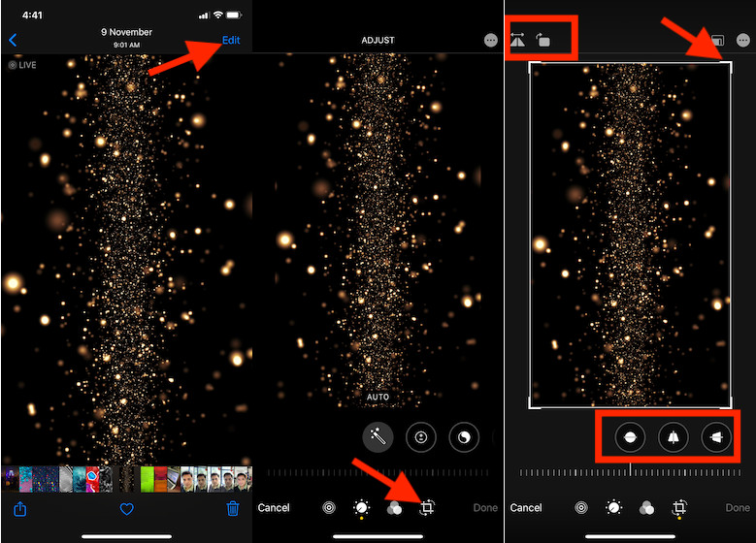The image size is (756, 543).
Task: Go back using the blue back chevron
Action: click(x=13, y=40)
